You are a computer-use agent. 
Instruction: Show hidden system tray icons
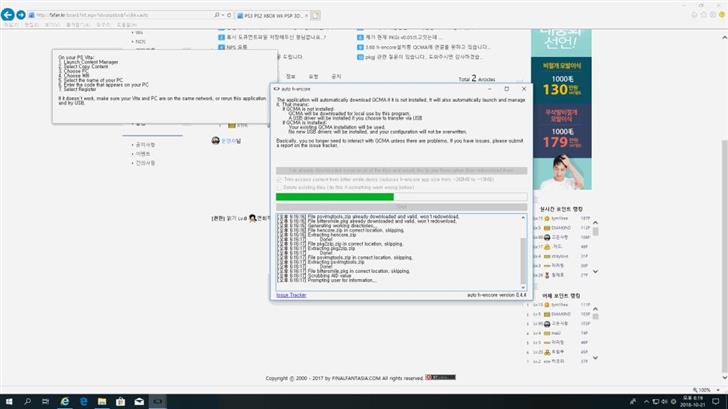(646, 402)
